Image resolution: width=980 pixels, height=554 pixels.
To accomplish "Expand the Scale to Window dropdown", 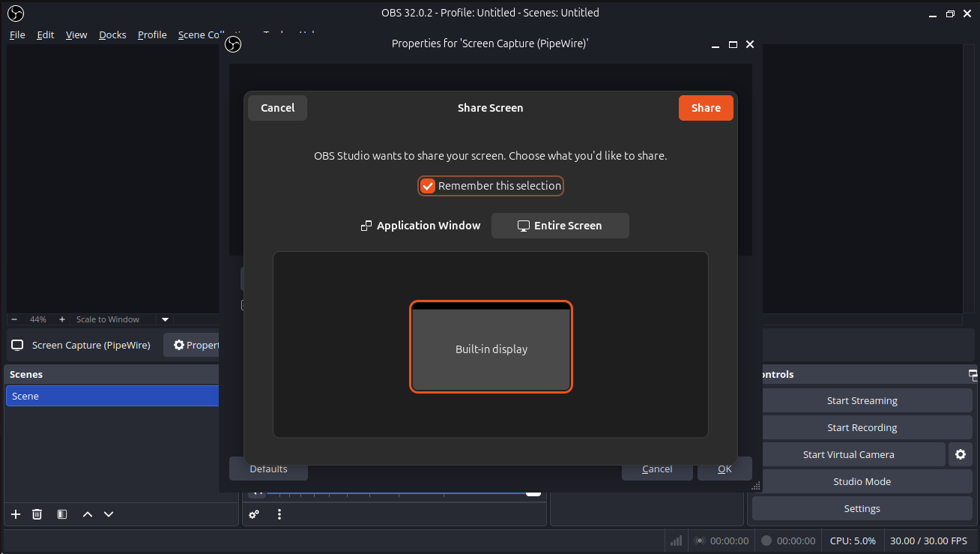I will click(x=166, y=319).
